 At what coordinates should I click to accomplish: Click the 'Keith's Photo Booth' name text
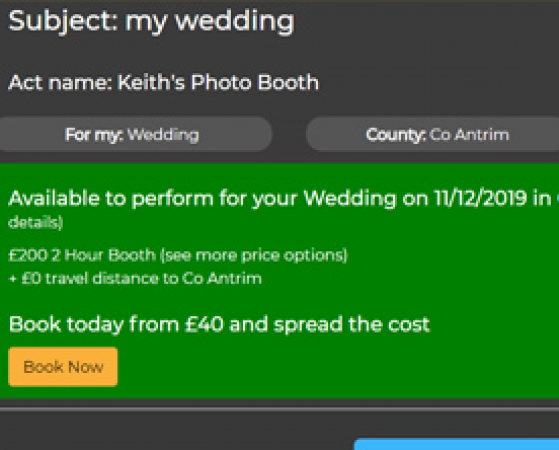pos(218,82)
